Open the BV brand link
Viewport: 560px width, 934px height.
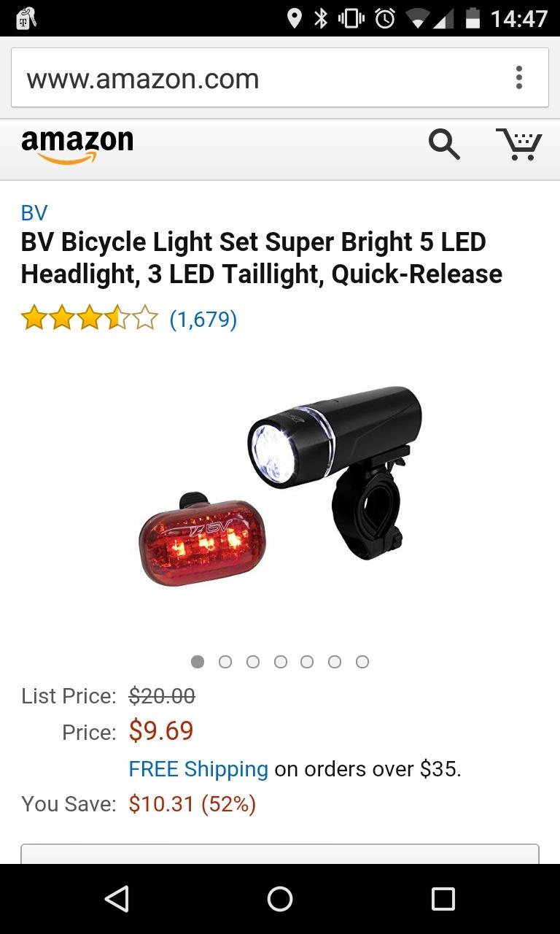[x=34, y=213]
